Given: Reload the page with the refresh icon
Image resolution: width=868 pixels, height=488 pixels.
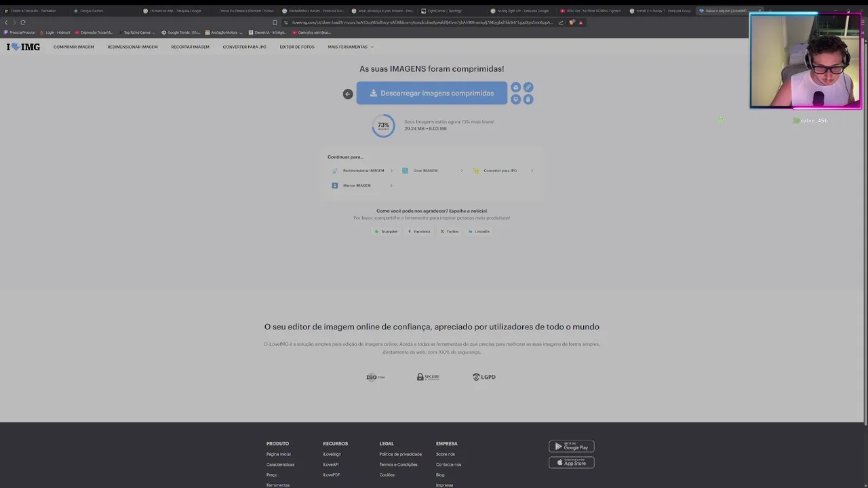Looking at the screenshot, I should (22, 22).
